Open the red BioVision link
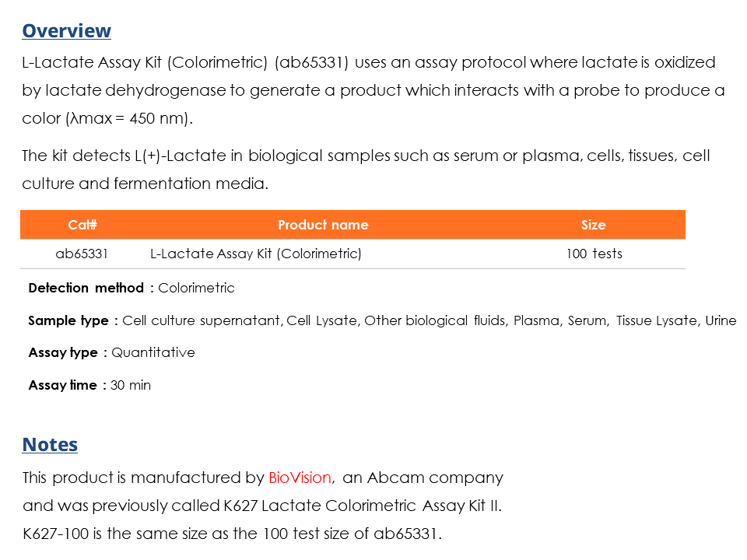The height and width of the screenshot is (560, 747). (x=300, y=478)
